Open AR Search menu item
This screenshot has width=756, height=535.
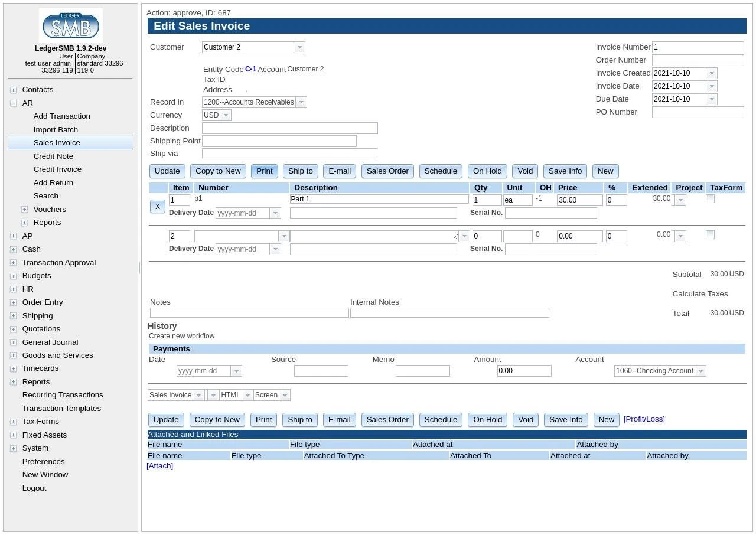click(x=45, y=196)
